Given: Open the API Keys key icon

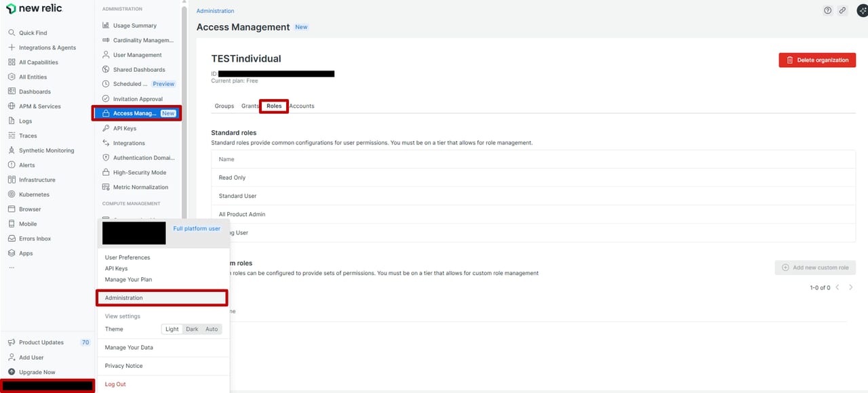Looking at the screenshot, I should tap(106, 128).
